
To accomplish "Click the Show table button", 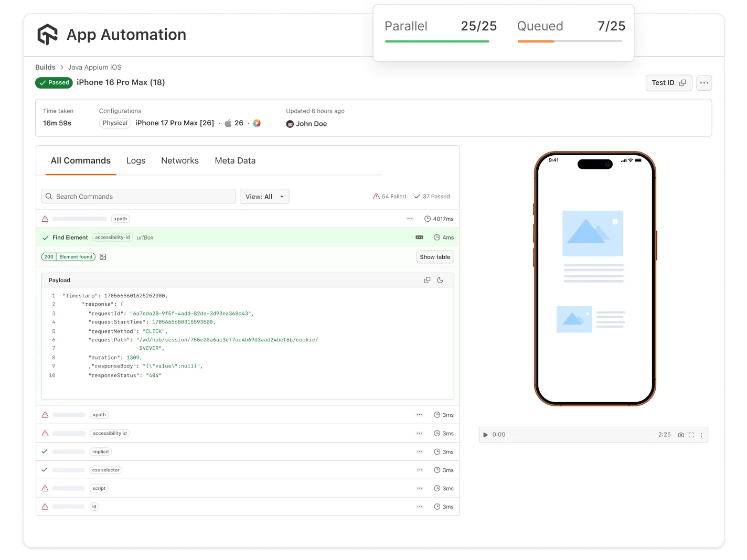I will pyautogui.click(x=434, y=257).
